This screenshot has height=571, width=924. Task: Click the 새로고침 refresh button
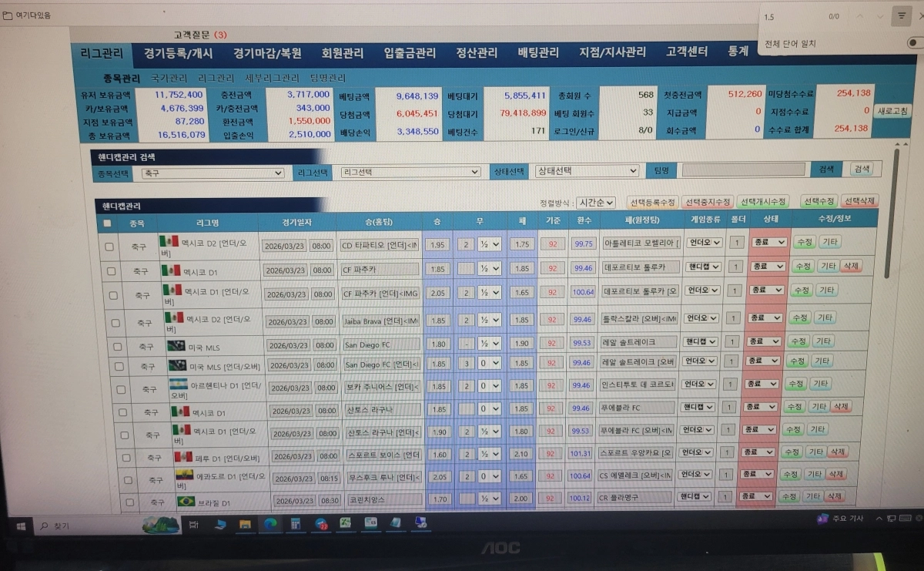coord(892,111)
